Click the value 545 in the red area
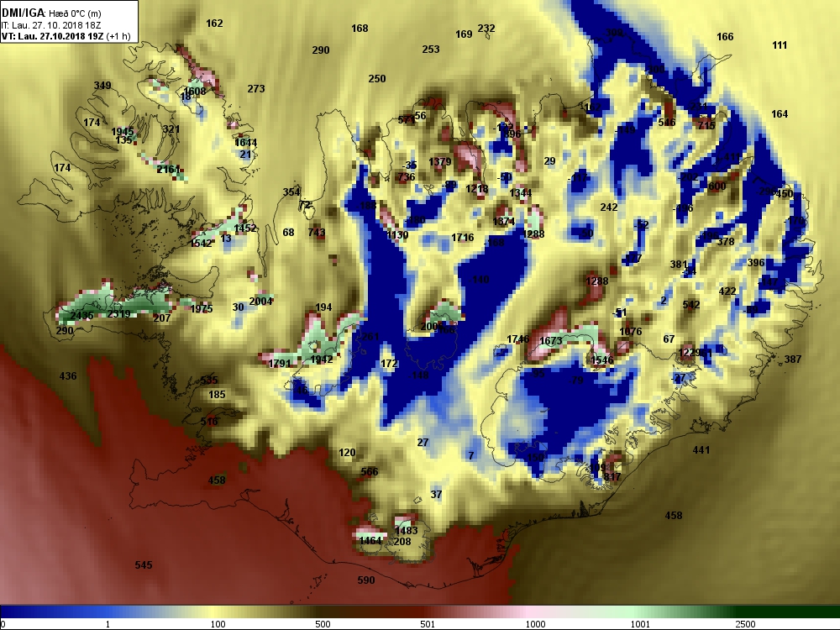Screen dimensions: 840x630 [144, 564]
